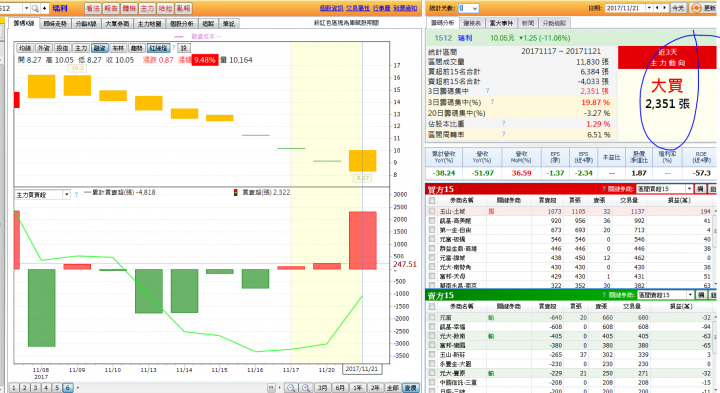The image size is (720, 393).
Task: Check the box for 元富 seller row
Action: tap(432, 317)
